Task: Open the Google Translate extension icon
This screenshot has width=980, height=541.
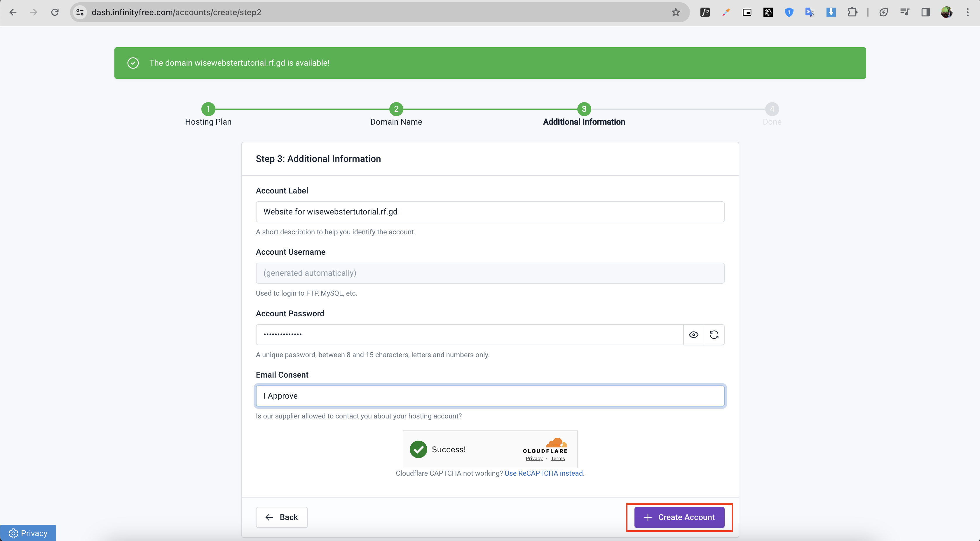Action: [810, 12]
